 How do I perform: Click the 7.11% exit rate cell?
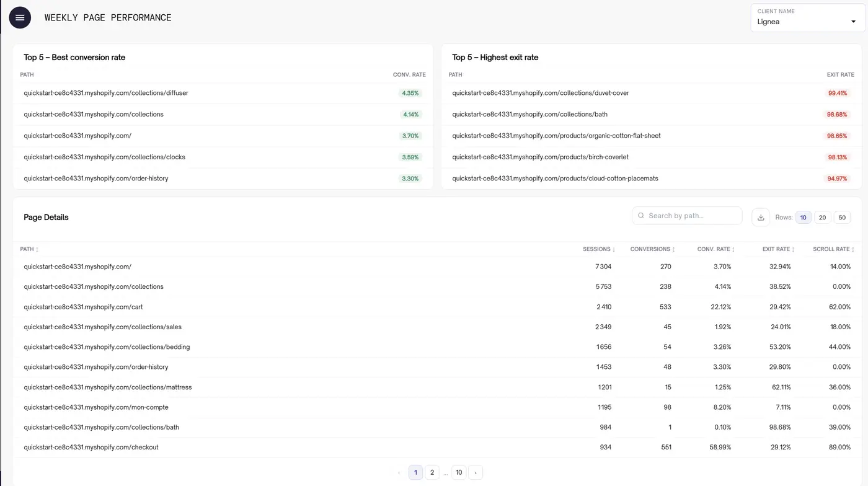coord(783,407)
